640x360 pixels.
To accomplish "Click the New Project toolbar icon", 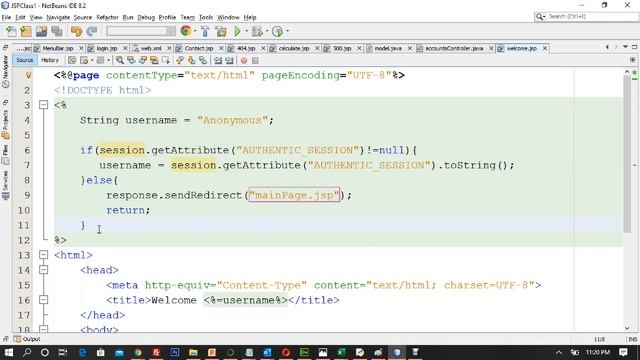I will [26, 31].
